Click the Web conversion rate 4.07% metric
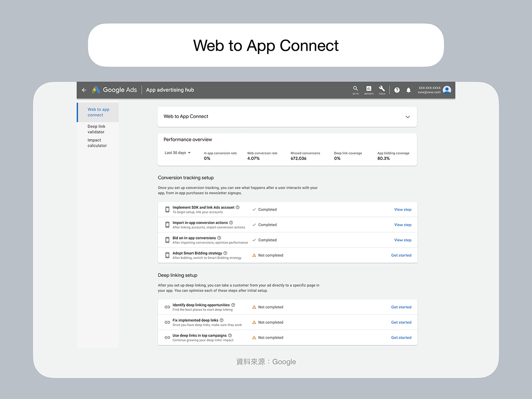The width and height of the screenshot is (532, 399). pos(262,156)
